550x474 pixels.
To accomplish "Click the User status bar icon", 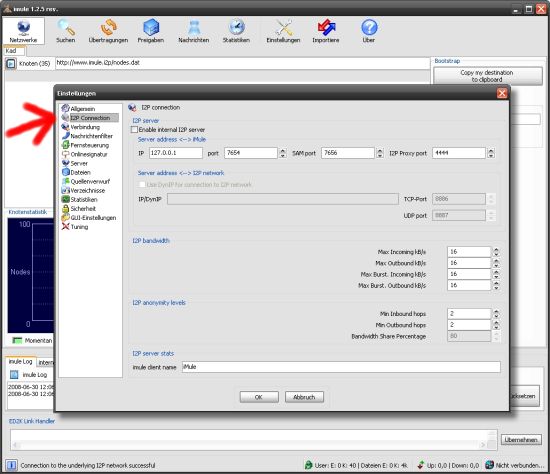I will click(x=308, y=465).
